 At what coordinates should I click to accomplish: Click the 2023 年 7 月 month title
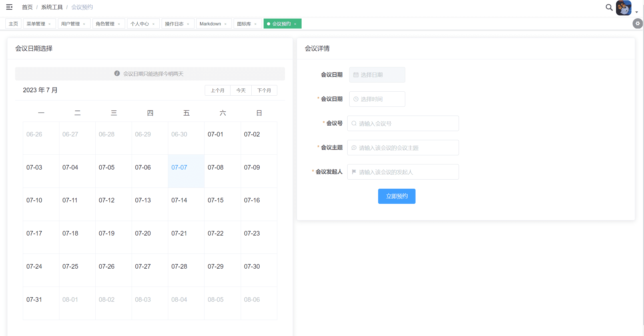coord(40,90)
